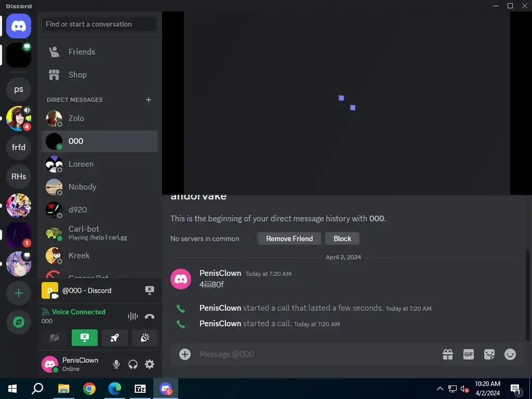The image size is (532, 399).
Task: Create a new DM with plus icon
Action: (x=148, y=100)
